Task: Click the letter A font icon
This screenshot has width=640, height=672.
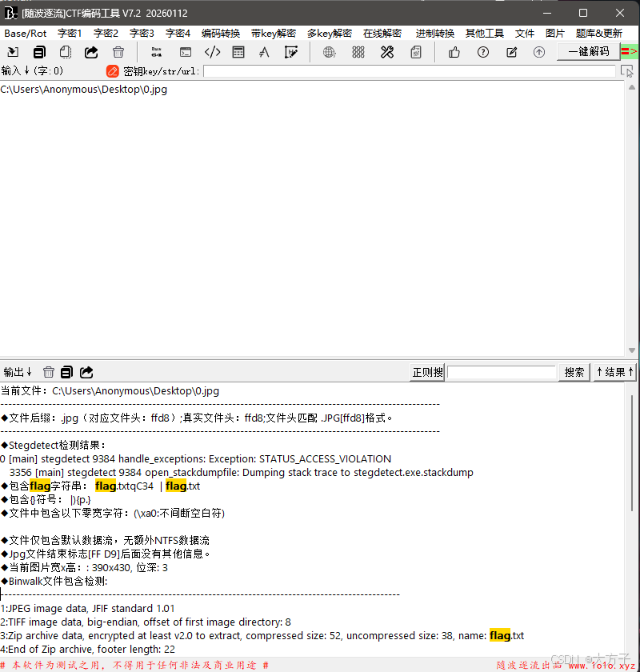Action: click(x=265, y=52)
